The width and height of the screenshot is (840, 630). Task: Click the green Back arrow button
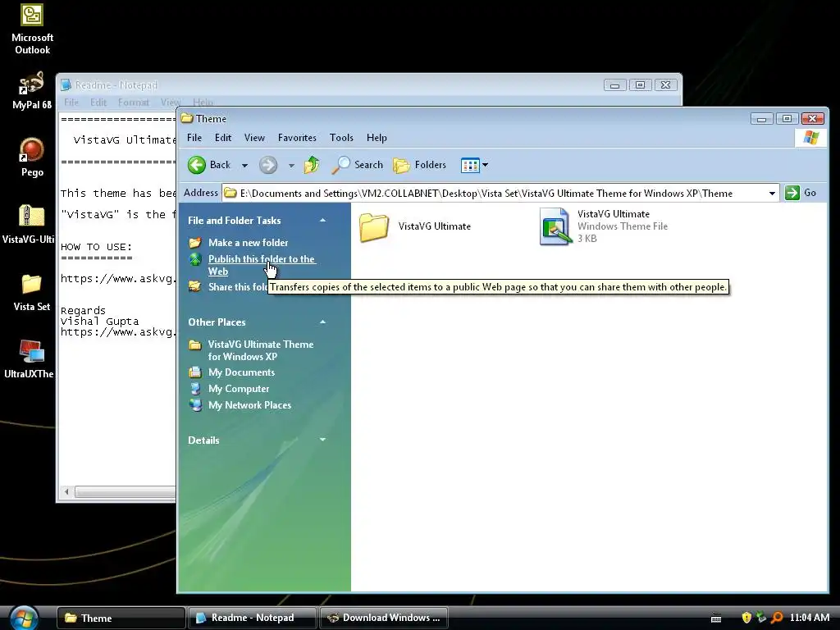pos(197,165)
